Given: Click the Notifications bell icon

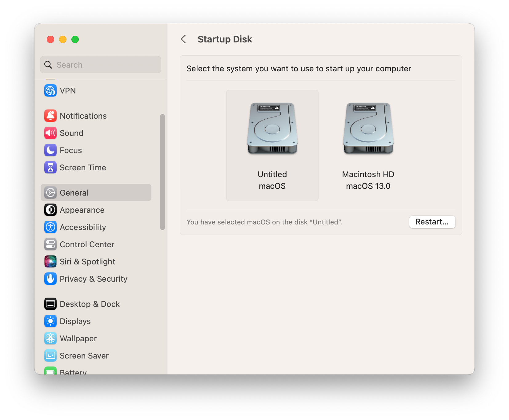Looking at the screenshot, I should tap(50, 116).
